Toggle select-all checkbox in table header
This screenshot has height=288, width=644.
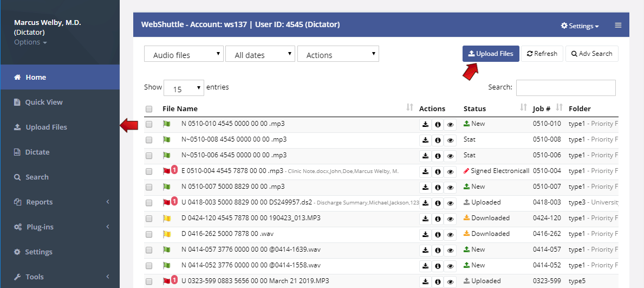tap(149, 109)
